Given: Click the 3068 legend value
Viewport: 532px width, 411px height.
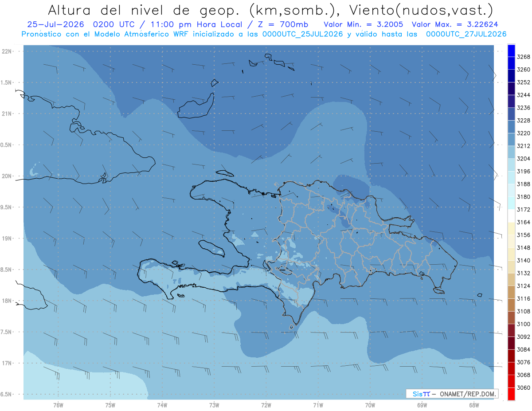Looking at the screenshot, I should coord(524,375).
